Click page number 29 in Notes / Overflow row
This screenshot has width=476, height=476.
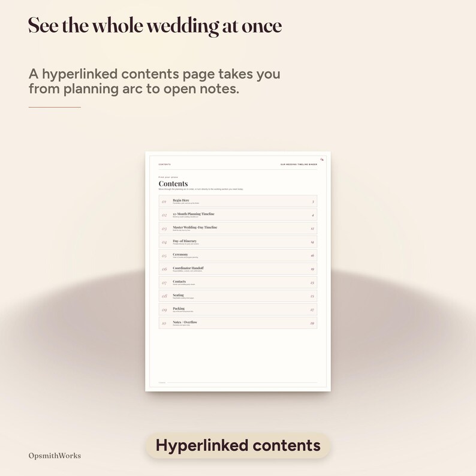pyautogui.click(x=312, y=323)
